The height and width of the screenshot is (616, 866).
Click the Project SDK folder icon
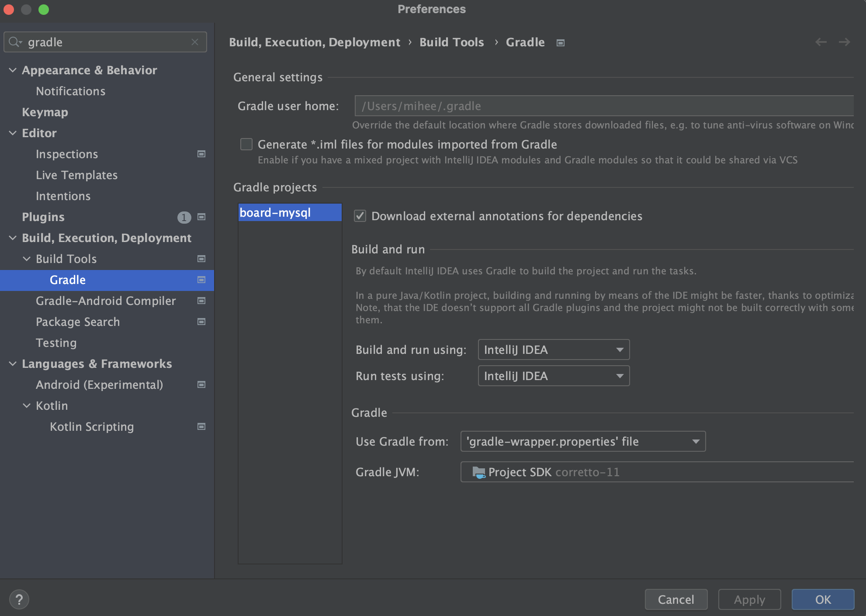tap(478, 472)
